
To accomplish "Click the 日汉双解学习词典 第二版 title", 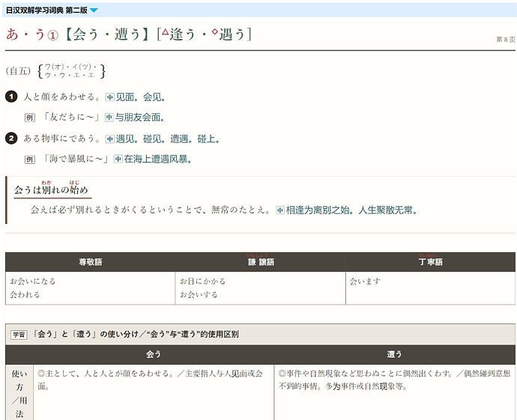I will [46, 10].
